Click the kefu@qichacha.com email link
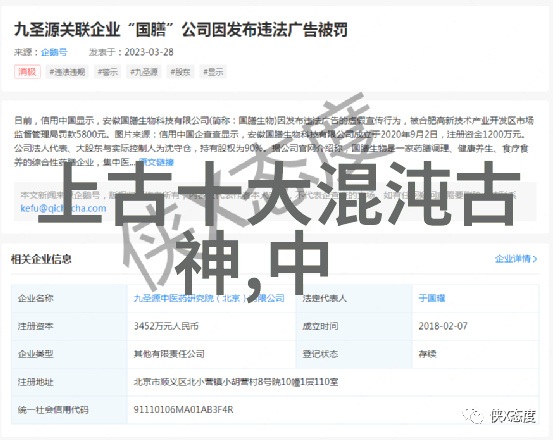The image size is (553, 440). [x=63, y=208]
